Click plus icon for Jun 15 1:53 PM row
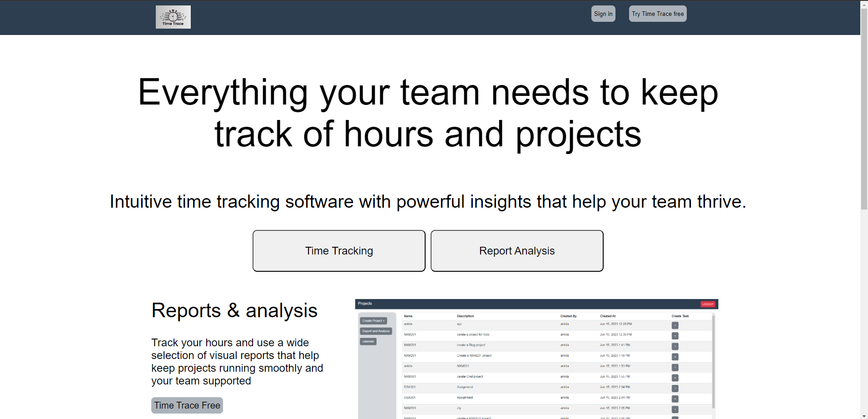The image size is (868, 419). point(675,367)
